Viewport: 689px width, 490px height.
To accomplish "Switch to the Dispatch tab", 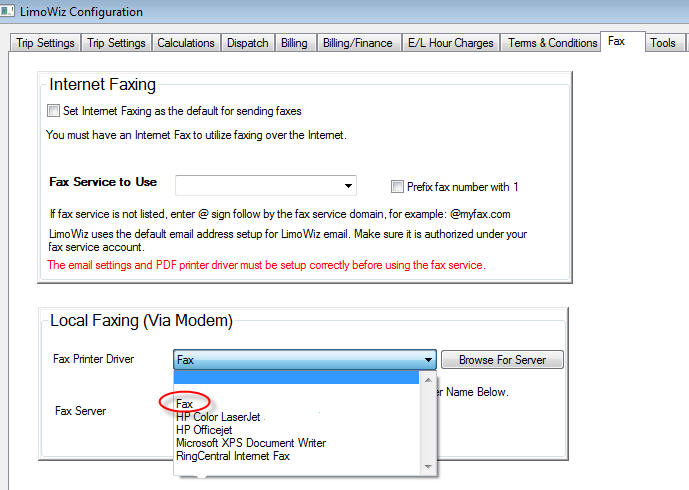I will coord(248,43).
